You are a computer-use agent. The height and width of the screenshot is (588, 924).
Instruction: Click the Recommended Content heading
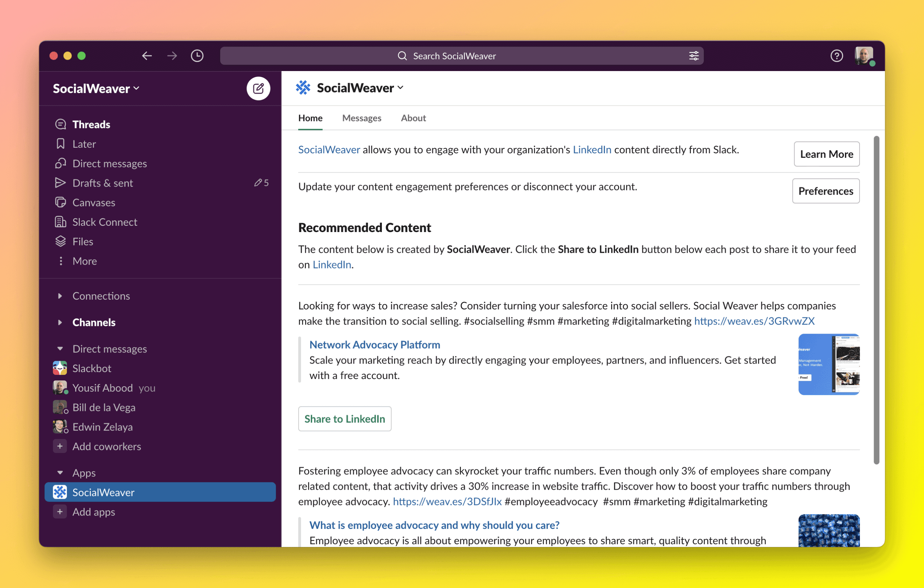click(365, 228)
